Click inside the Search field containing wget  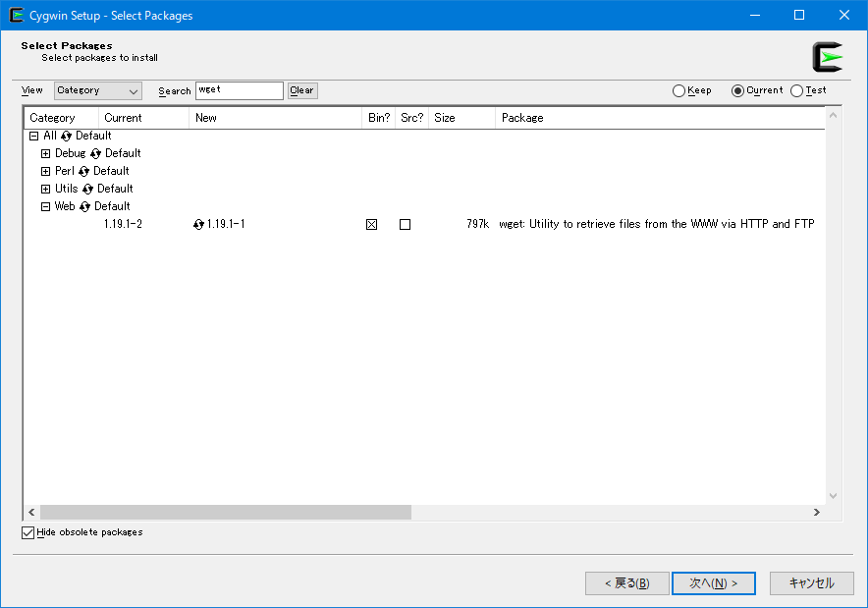click(240, 90)
